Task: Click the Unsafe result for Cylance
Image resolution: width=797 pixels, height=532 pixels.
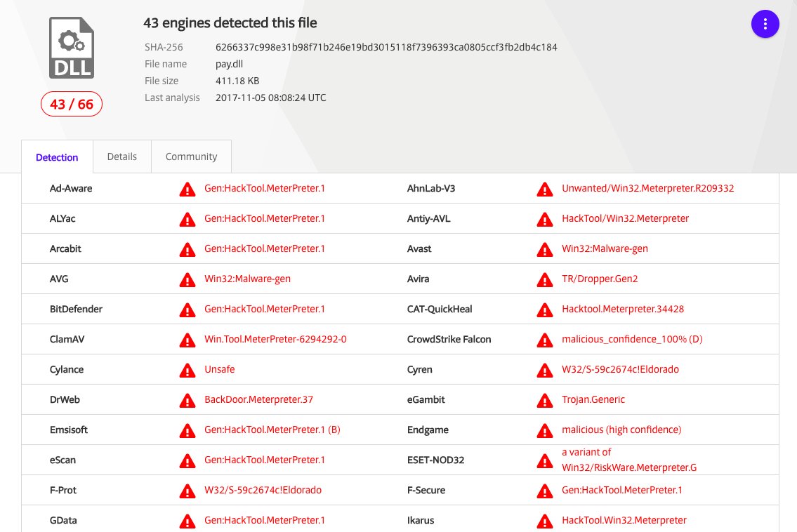Action: [220, 369]
